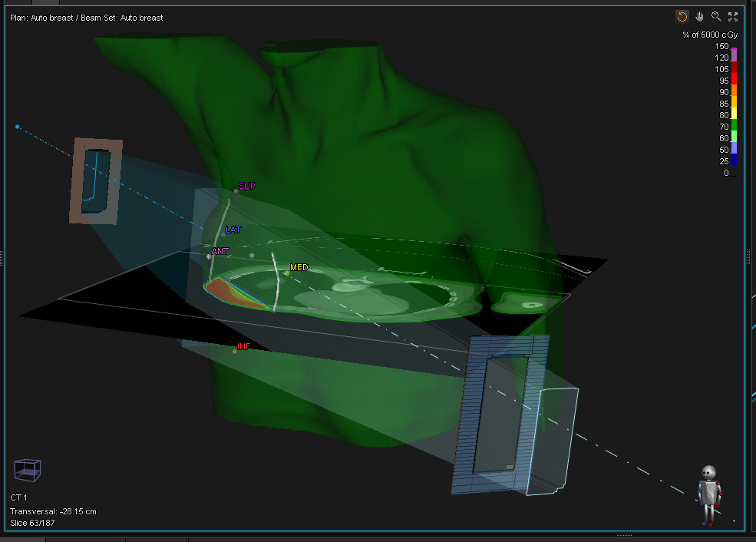This screenshot has width=756, height=542.
Task: Select the zoom magnifier tool icon
Action: tap(716, 17)
